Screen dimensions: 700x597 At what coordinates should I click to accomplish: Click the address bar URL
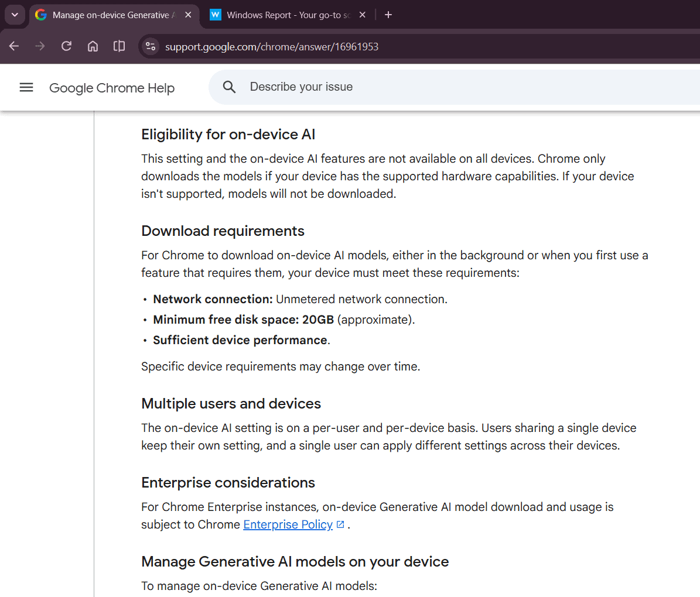tap(271, 47)
